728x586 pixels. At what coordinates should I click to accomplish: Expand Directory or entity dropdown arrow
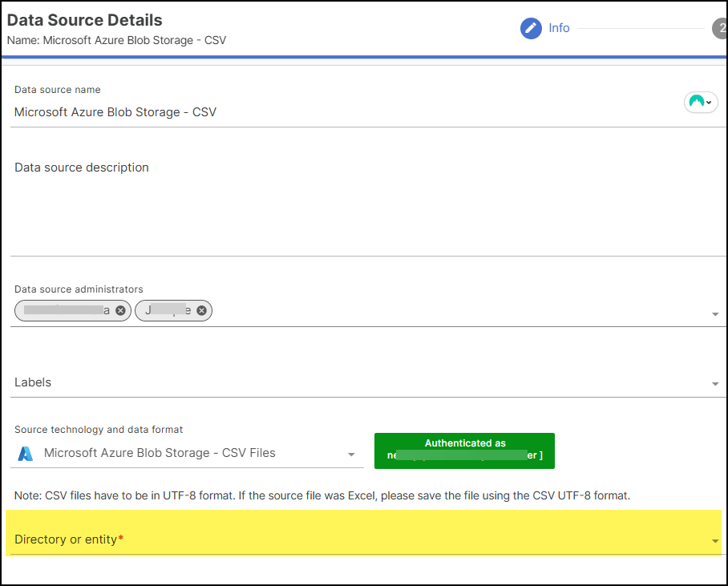click(715, 541)
